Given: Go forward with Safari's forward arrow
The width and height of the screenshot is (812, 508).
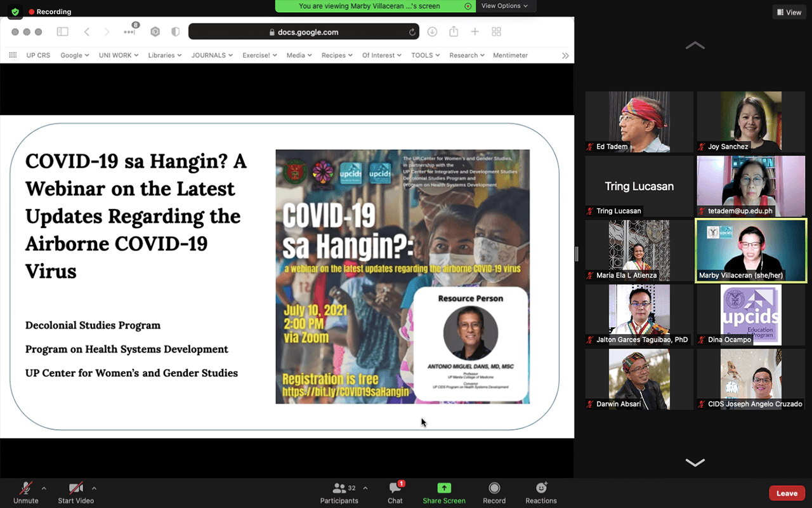Looking at the screenshot, I should coord(107,32).
